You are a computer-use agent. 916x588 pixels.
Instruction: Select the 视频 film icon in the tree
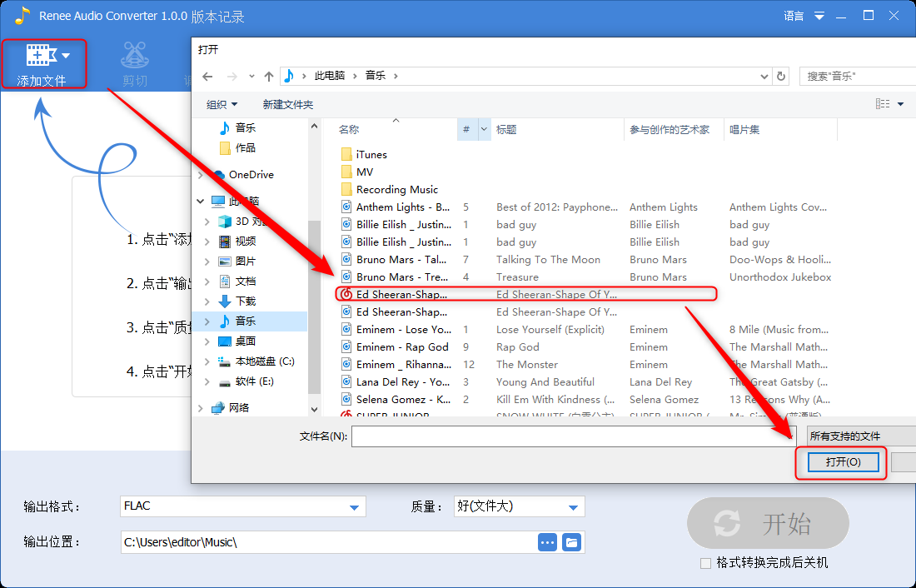click(x=224, y=242)
